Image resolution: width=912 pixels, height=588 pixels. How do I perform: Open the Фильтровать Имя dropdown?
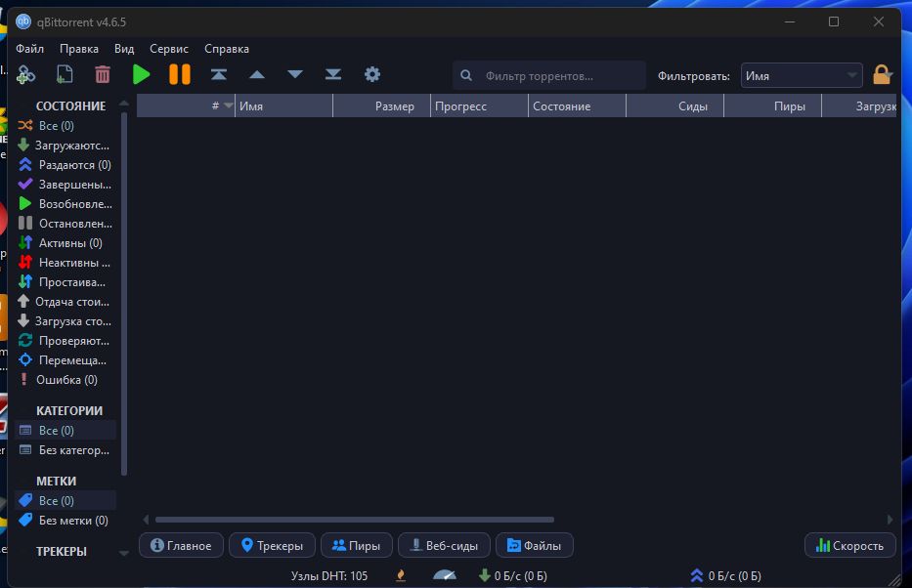[x=801, y=75]
